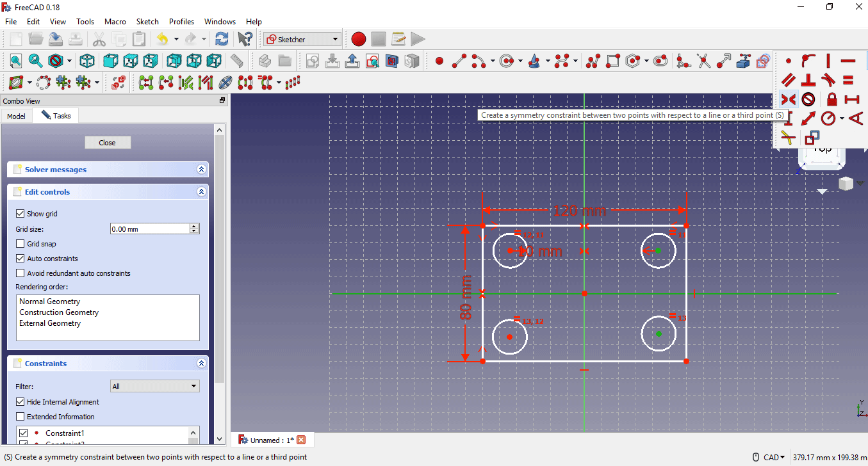This screenshot has height=466, width=868.
Task: Enable Avoid redundant auto constraints
Action: [x=20, y=273]
